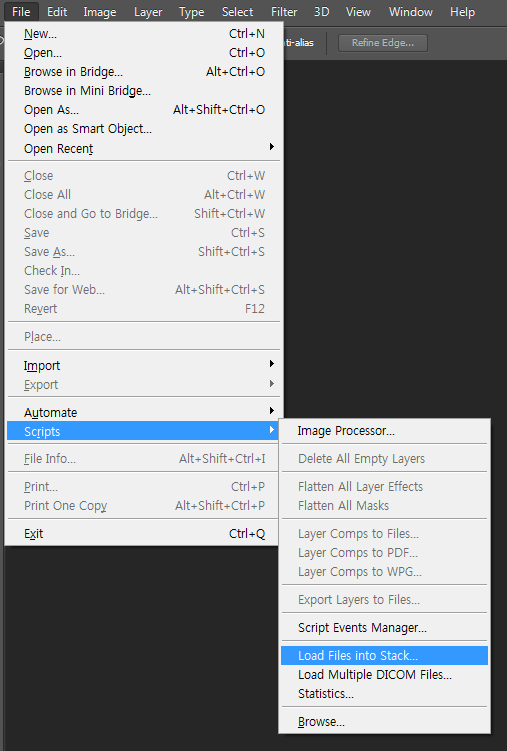Click Browse in the Scripts submenu

(384, 721)
